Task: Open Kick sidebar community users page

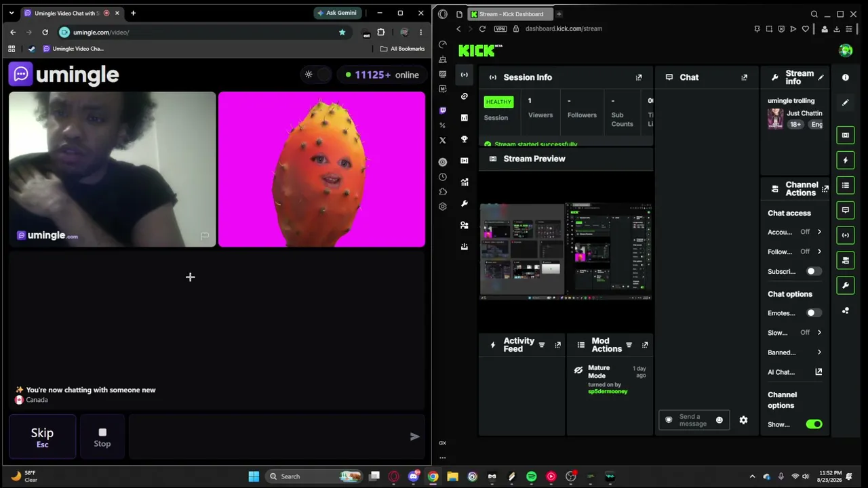Action: (464, 225)
